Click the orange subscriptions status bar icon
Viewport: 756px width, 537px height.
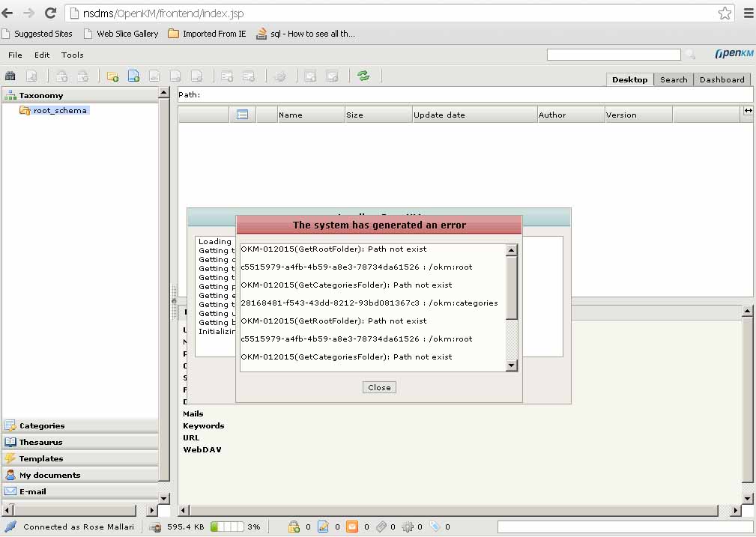coord(351,527)
